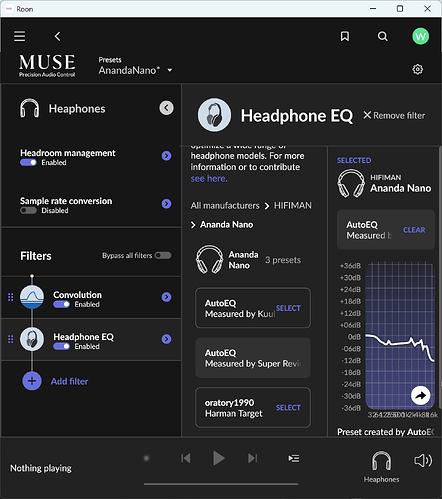Click the Remove filter button
The width and height of the screenshot is (442, 499).
click(394, 115)
